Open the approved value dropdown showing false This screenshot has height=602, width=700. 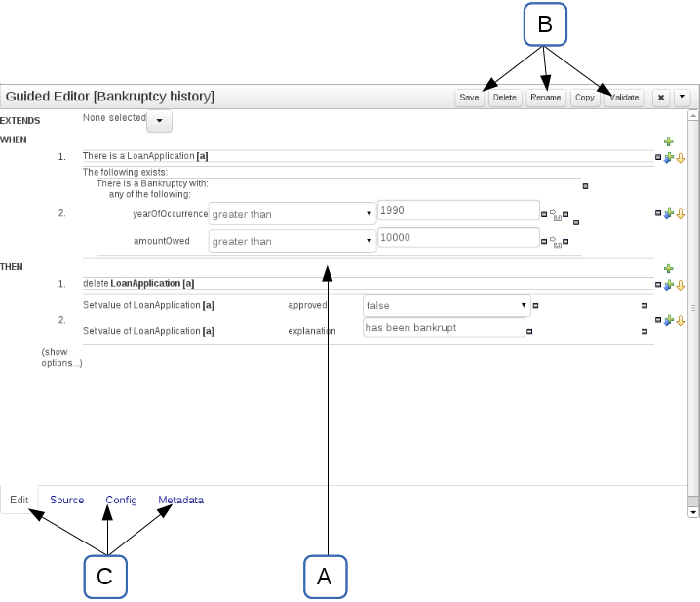(446, 305)
